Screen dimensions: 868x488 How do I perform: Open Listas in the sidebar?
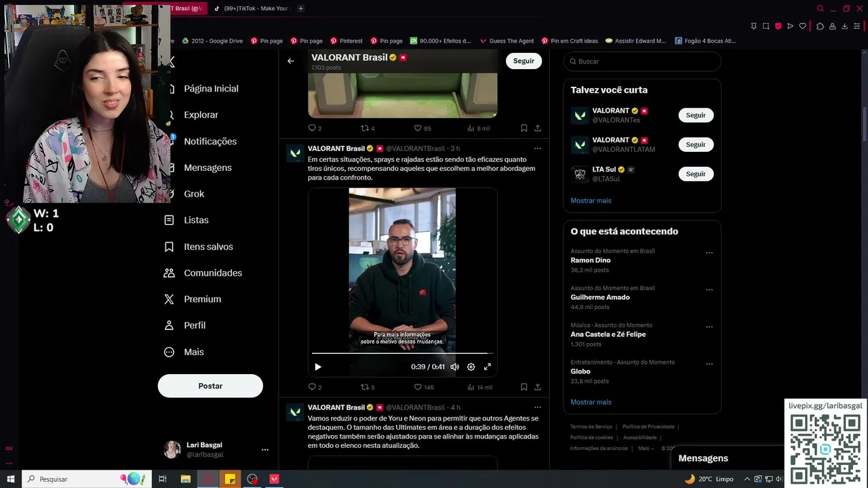(196, 220)
